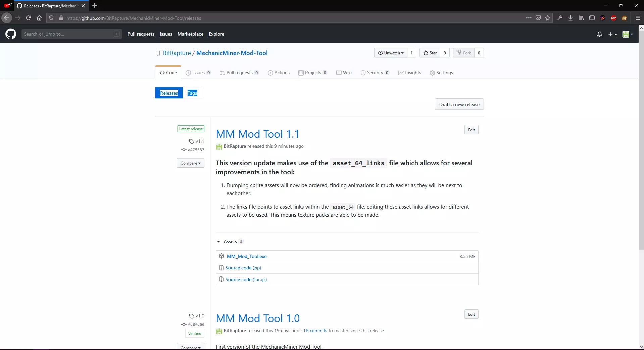This screenshot has height=350, width=644.
Task: Download Source code (zip)
Action: 243,268
